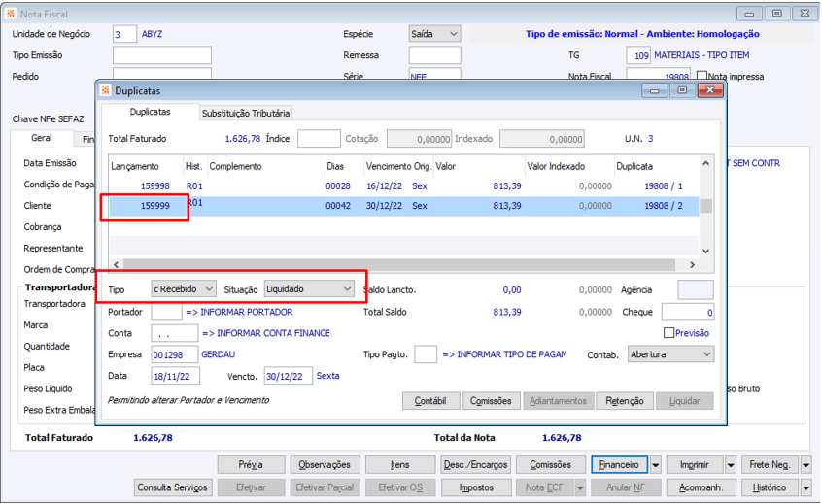Click the Remessa input field
This screenshot has width=822, height=504.
point(434,55)
